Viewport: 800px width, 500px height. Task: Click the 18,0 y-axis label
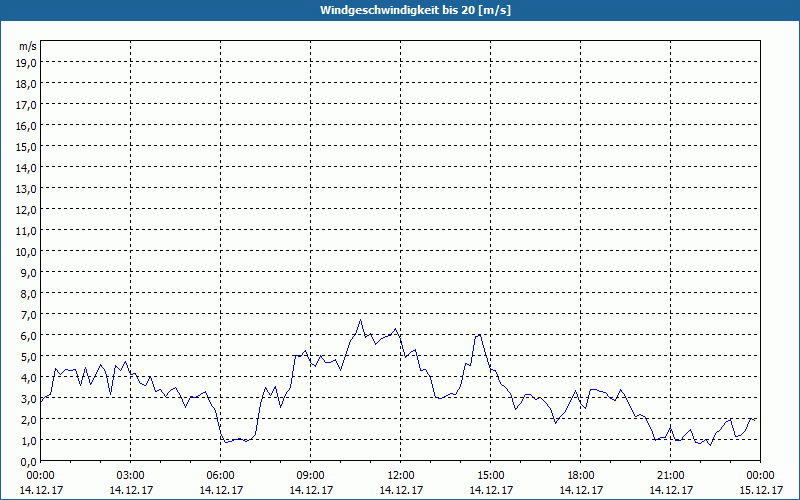pos(28,84)
